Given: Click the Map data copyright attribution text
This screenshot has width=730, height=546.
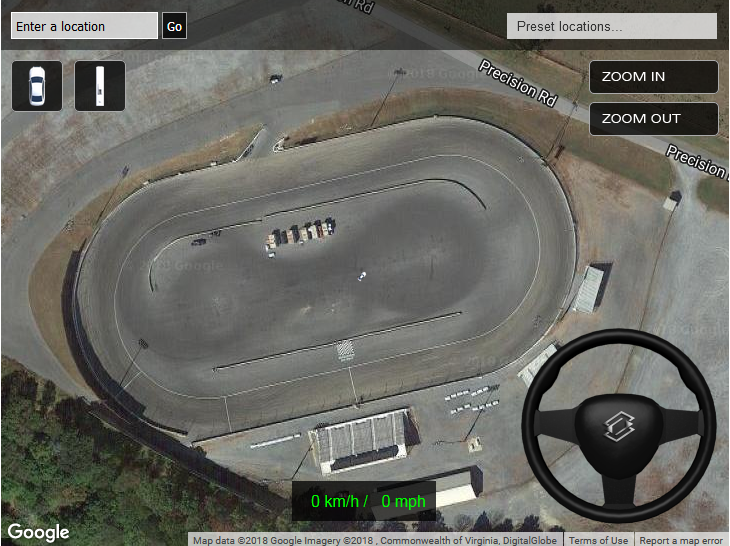Looking at the screenshot, I should tap(375, 540).
